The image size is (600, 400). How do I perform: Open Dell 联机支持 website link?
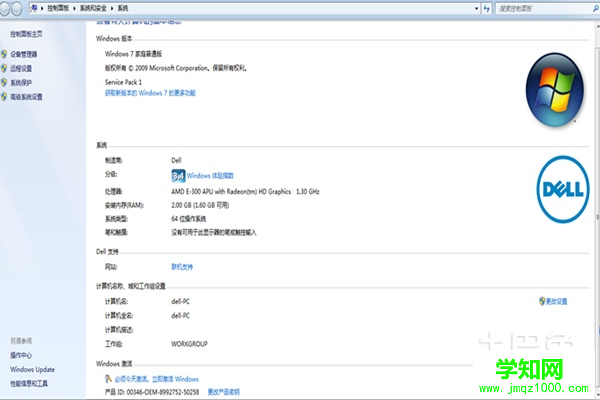(x=182, y=267)
